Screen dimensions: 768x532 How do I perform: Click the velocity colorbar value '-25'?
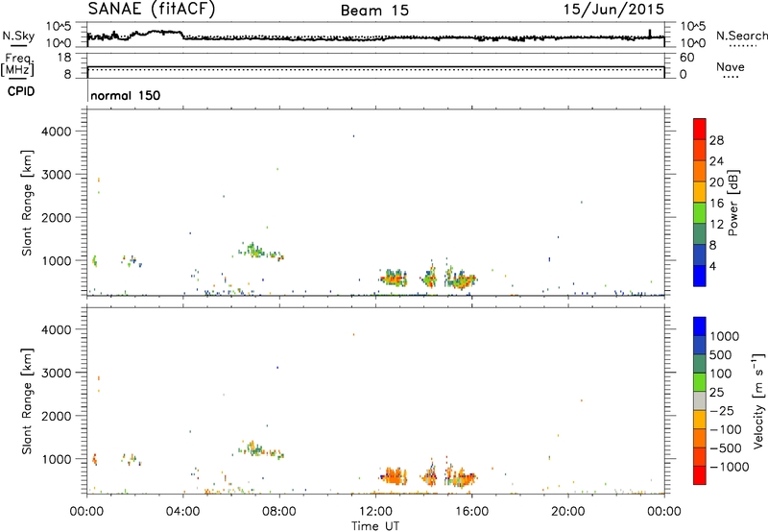(x=722, y=411)
